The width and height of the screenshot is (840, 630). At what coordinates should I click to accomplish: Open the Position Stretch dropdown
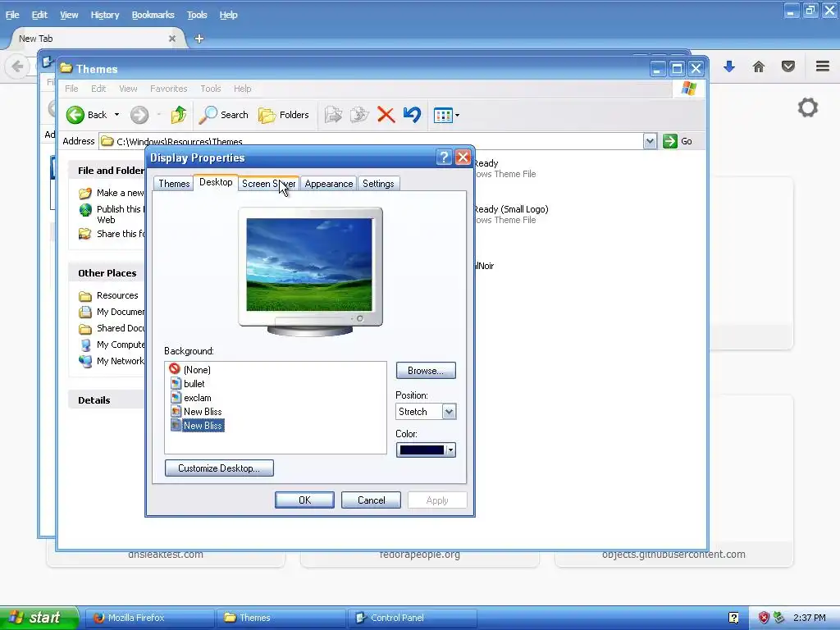click(449, 412)
